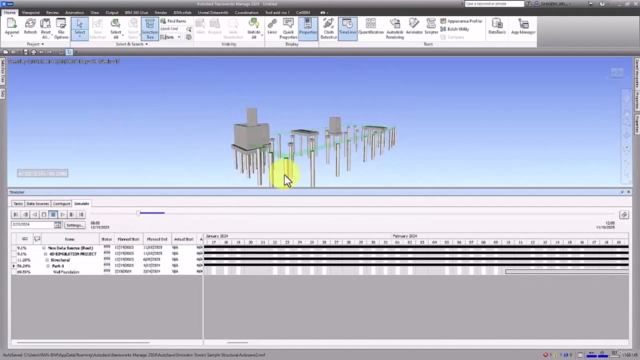This screenshot has height=360, width=640.
Task: Play simulation in reverse
Action: click(35, 214)
